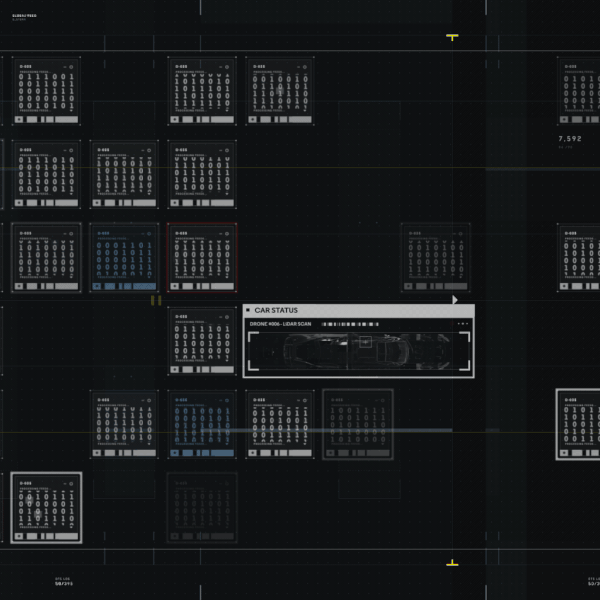Image resolution: width=600 pixels, height=600 pixels.
Task: Click the 7.592 numeric readout
Action: [570, 139]
